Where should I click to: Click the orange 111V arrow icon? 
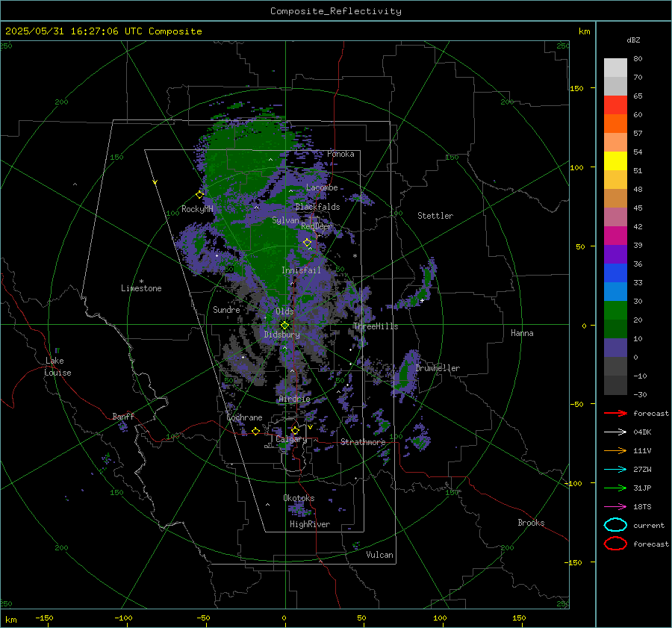(615, 450)
